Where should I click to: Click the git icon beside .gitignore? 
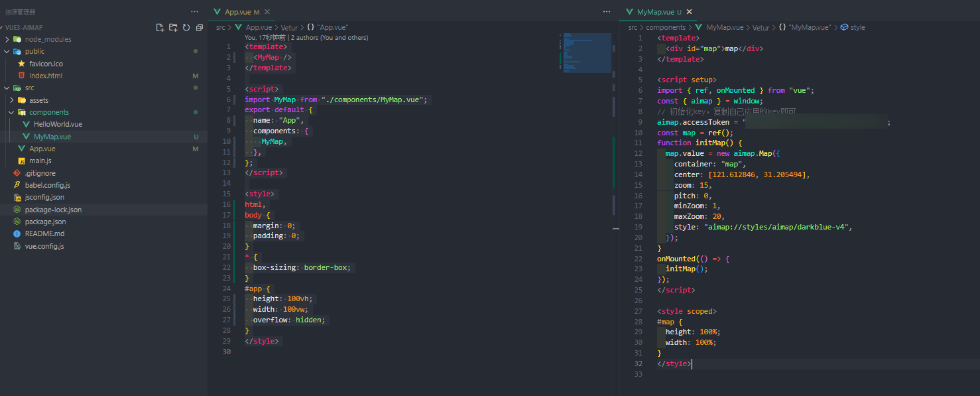coord(17,173)
